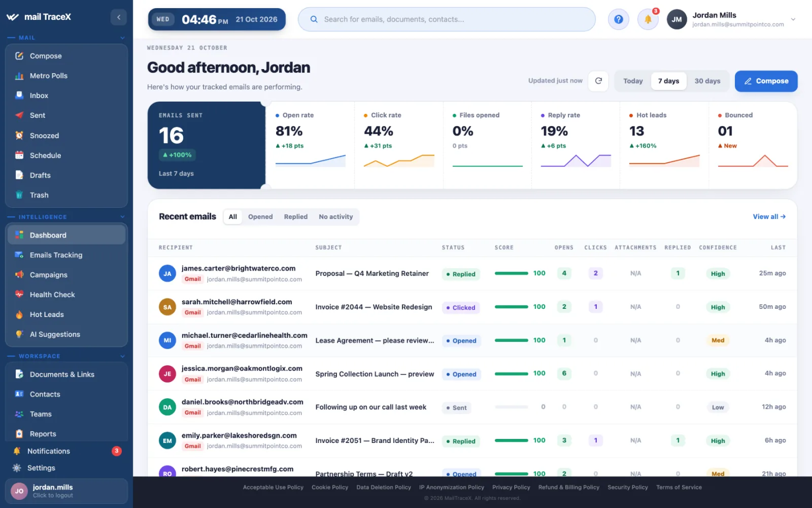Select the 7 days range
This screenshot has height=508, width=812.
tap(668, 81)
